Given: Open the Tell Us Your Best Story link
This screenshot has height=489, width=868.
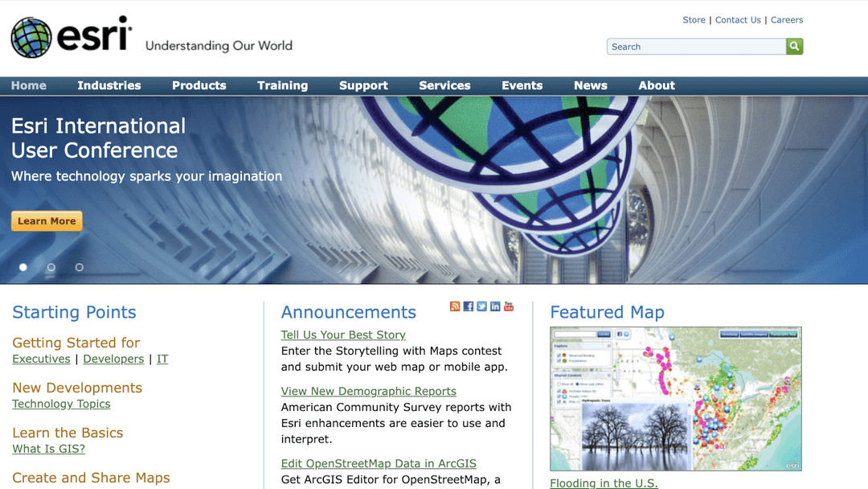Looking at the screenshot, I should pos(343,335).
